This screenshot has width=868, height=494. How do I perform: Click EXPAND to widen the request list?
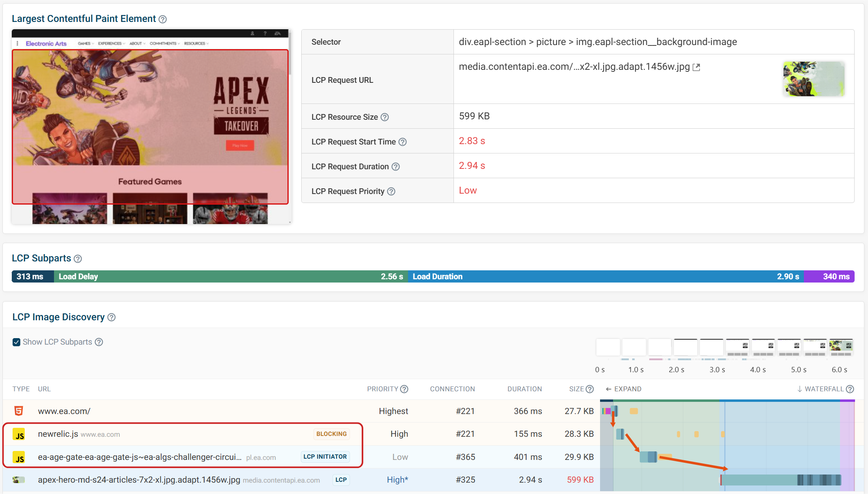tap(624, 389)
